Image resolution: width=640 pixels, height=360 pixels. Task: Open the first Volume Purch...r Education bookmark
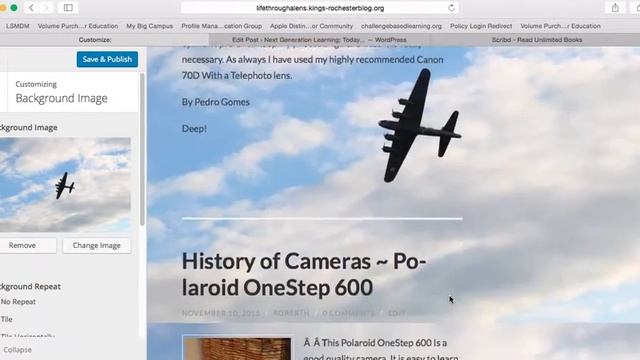pyautogui.click(x=78, y=26)
